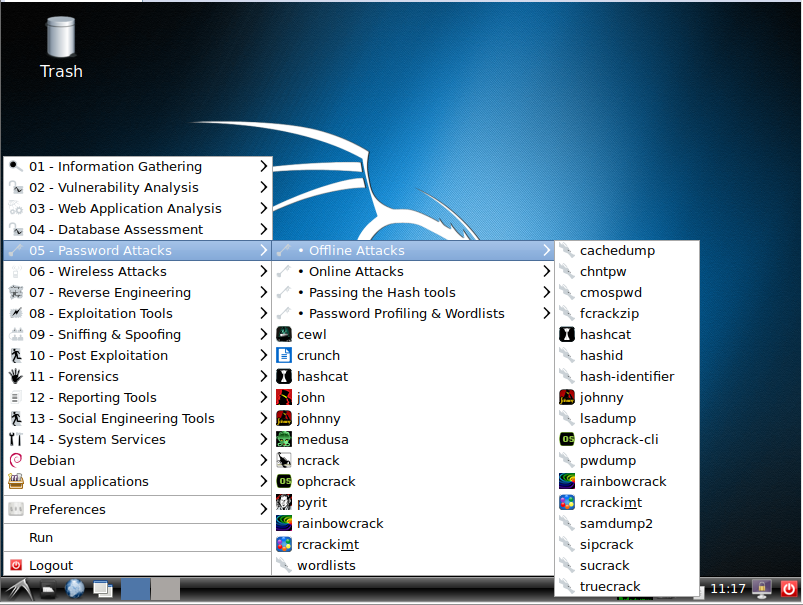Click rcrackimt icon in Offline Attacks list
This screenshot has width=803, height=605.
567,503
